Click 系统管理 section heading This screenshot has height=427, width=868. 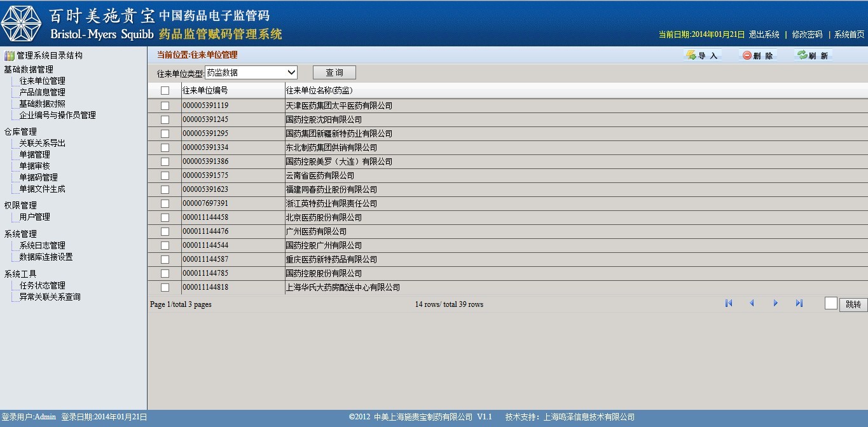coord(20,234)
